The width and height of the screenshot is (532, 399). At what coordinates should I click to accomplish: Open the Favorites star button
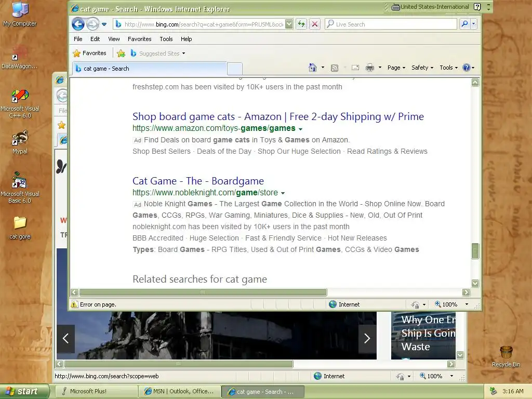[x=89, y=54]
